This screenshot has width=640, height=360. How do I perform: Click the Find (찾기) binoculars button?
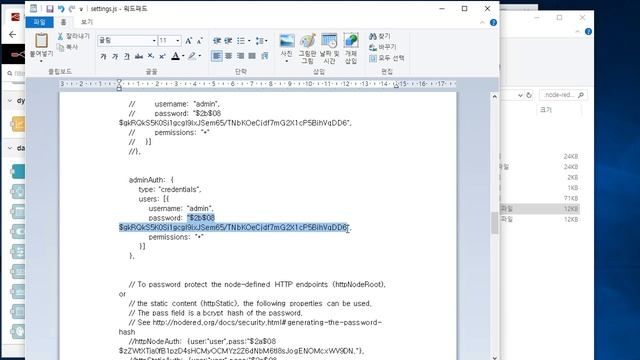pyautogui.click(x=380, y=36)
